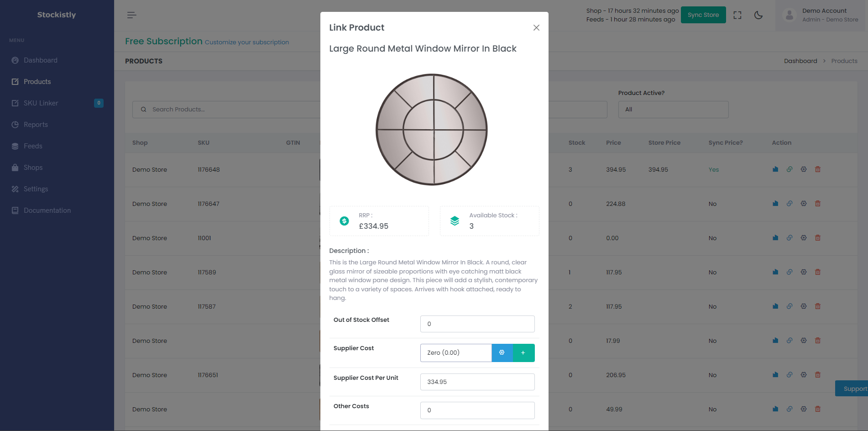868x431 pixels.
Task: Enter fullscreen using the expand icon
Action: [x=737, y=15]
